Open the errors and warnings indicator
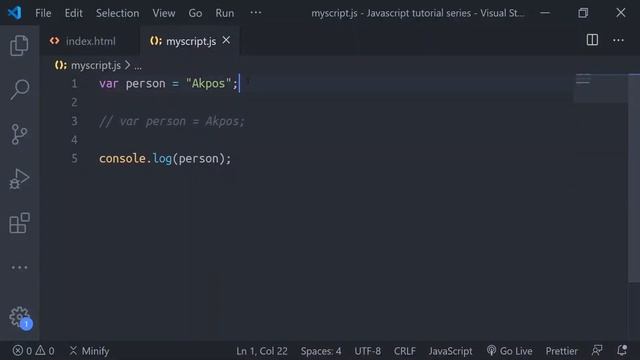Image resolution: width=640 pixels, height=360 pixels. click(x=33, y=351)
